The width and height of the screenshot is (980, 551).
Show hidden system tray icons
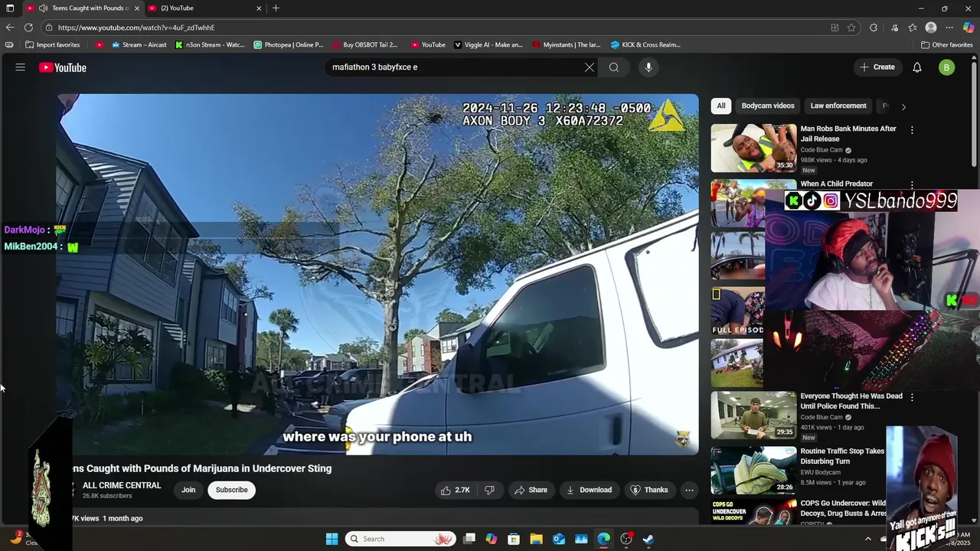(x=867, y=539)
